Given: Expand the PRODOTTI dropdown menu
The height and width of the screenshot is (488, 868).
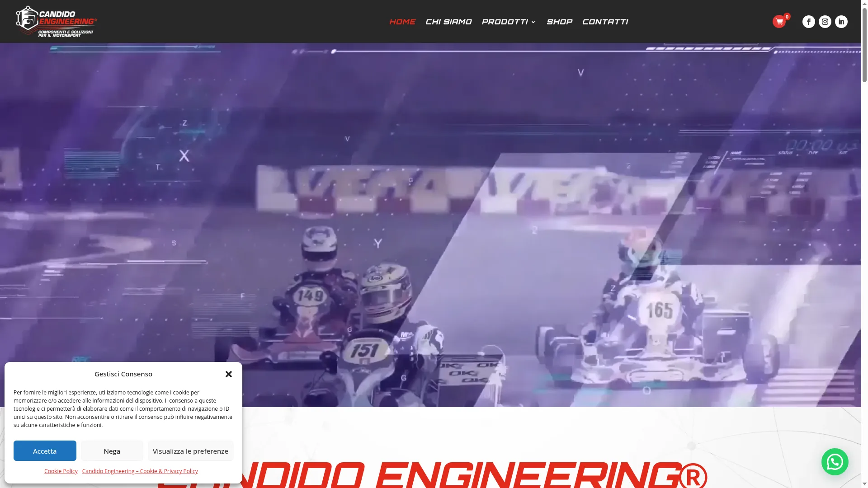Looking at the screenshot, I should [x=509, y=22].
